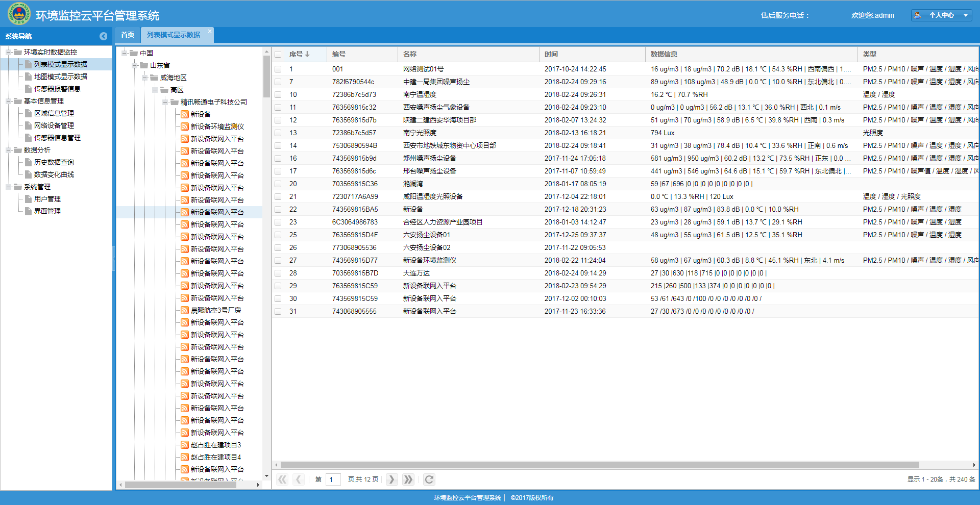This screenshot has width=980, height=505.
Task: Refresh the data table
Action: (x=429, y=479)
